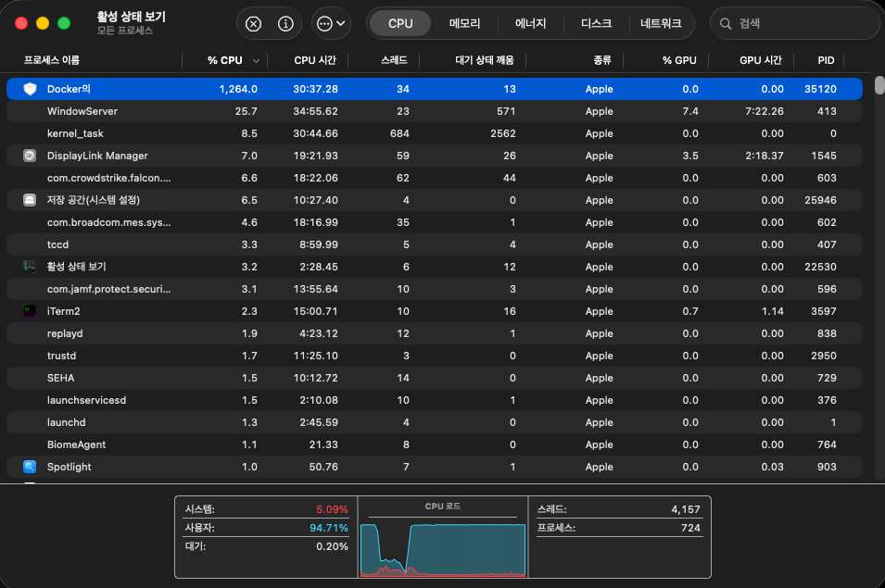The width and height of the screenshot is (885, 588).
Task: Select the SEHA process row
Action: coord(434,378)
